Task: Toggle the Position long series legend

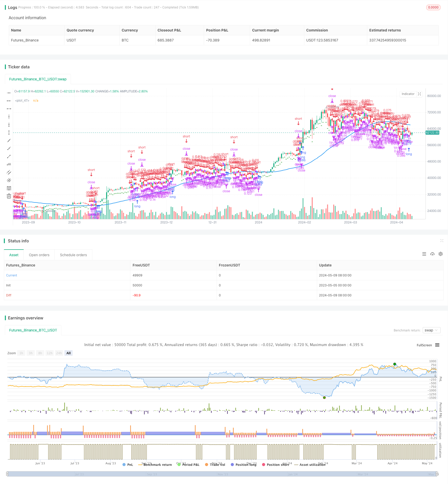Action: coord(243,465)
